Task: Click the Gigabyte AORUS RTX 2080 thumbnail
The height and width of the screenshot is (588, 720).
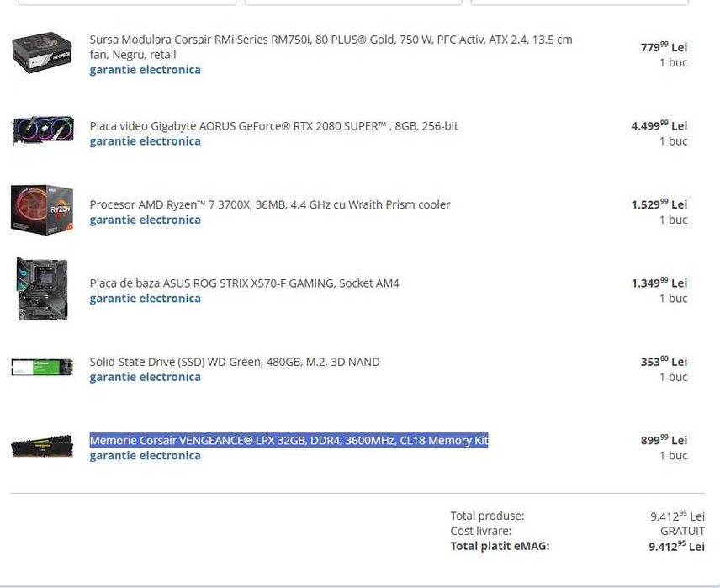Action: tap(42, 132)
